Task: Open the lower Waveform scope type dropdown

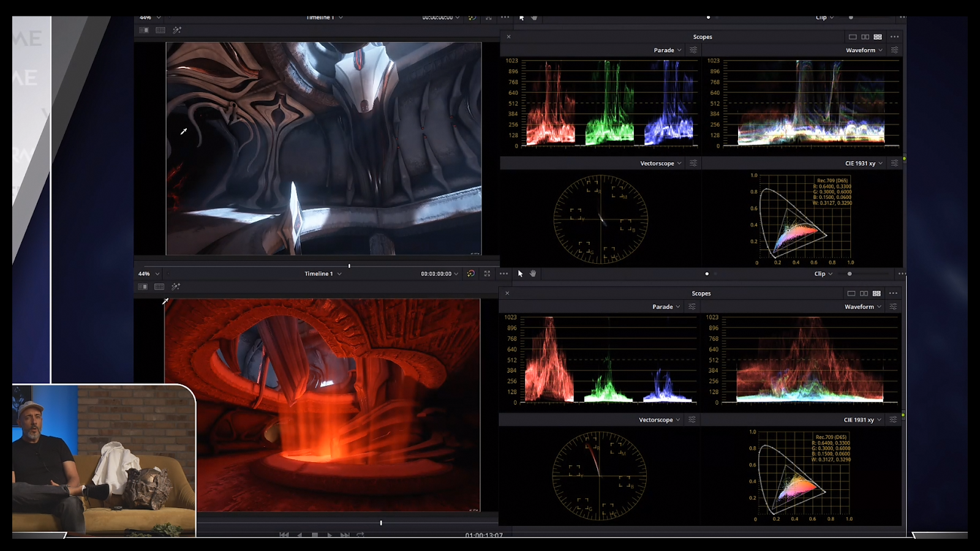Action: (x=863, y=307)
